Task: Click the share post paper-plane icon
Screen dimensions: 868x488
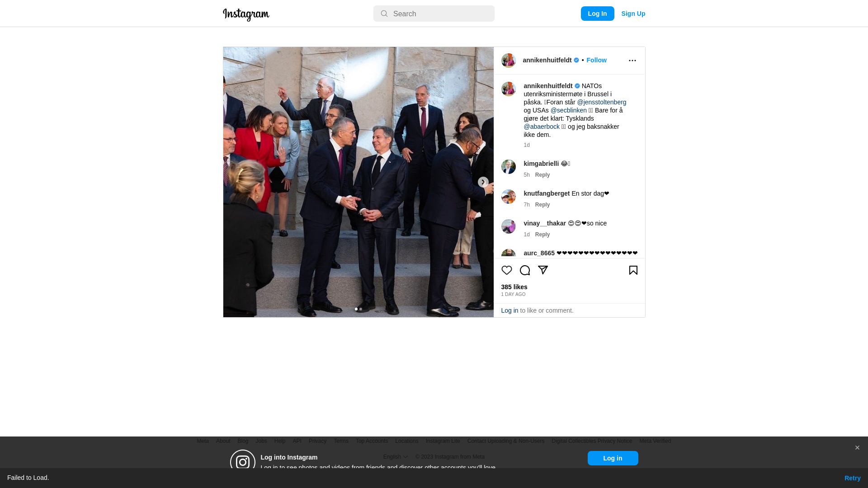Action: pyautogui.click(x=543, y=270)
